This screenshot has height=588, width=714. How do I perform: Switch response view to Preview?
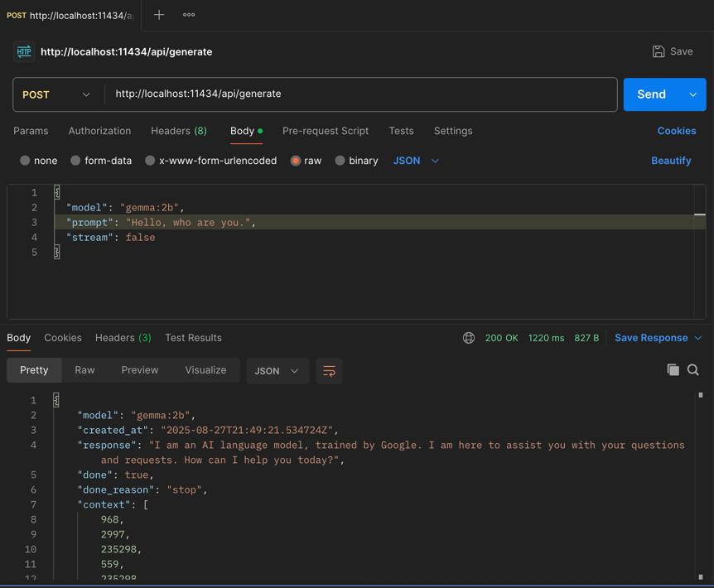(140, 370)
